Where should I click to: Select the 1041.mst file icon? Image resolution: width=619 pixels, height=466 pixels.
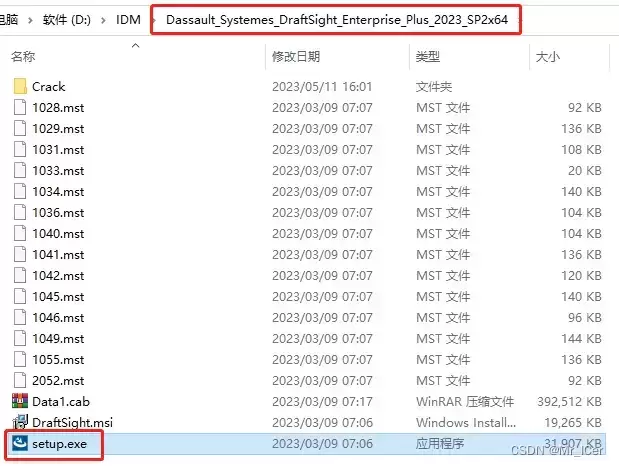[x=20, y=254]
